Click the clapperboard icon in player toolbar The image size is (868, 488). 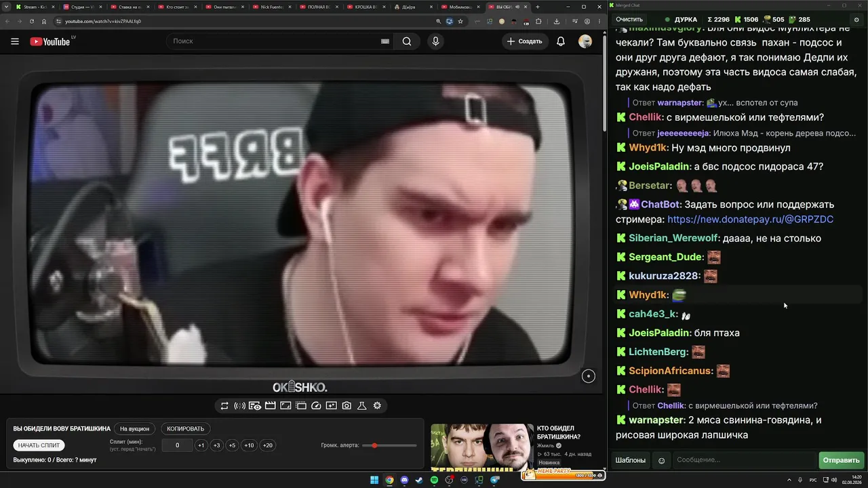(x=270, y=406)
